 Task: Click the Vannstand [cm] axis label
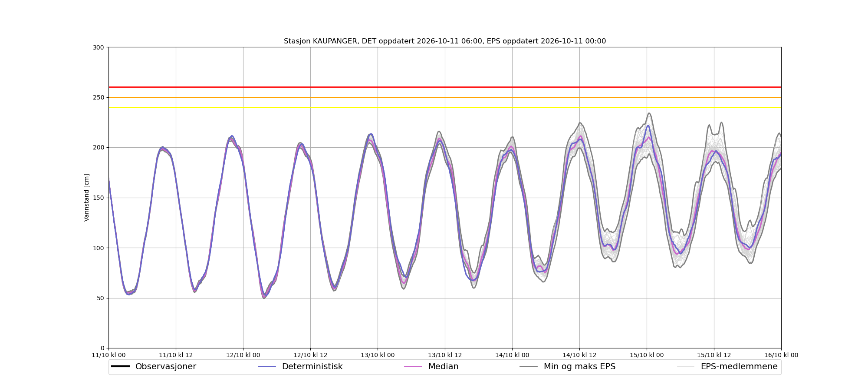(87, 198)
